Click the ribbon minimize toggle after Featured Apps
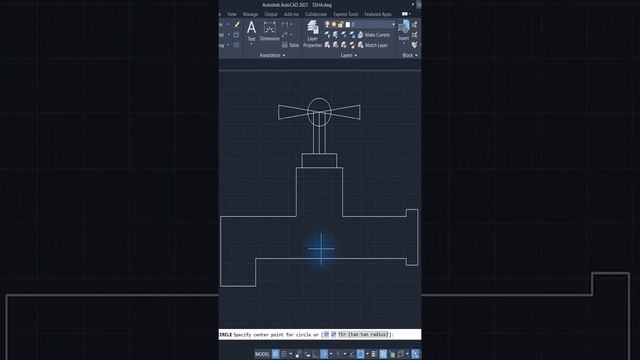Viewport: 640px width, 360px height. click(405, 14)
